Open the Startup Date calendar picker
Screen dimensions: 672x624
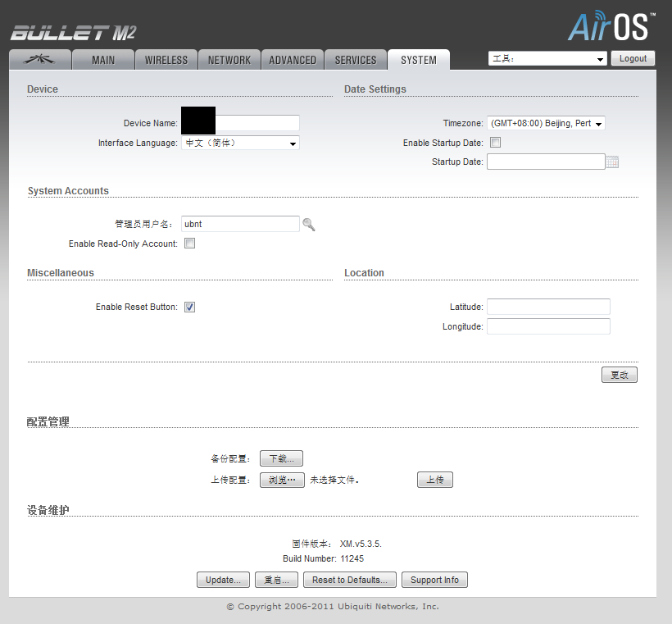click(612, 162)
